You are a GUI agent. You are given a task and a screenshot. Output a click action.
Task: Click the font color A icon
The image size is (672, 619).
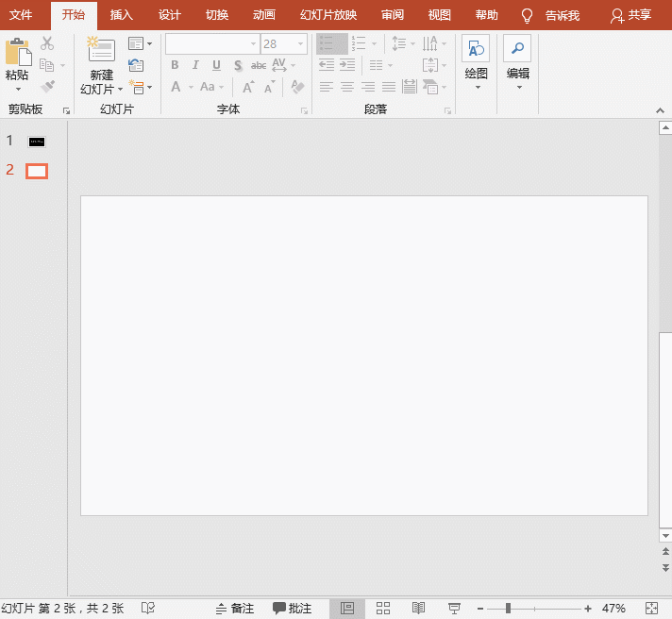point(176,87)
